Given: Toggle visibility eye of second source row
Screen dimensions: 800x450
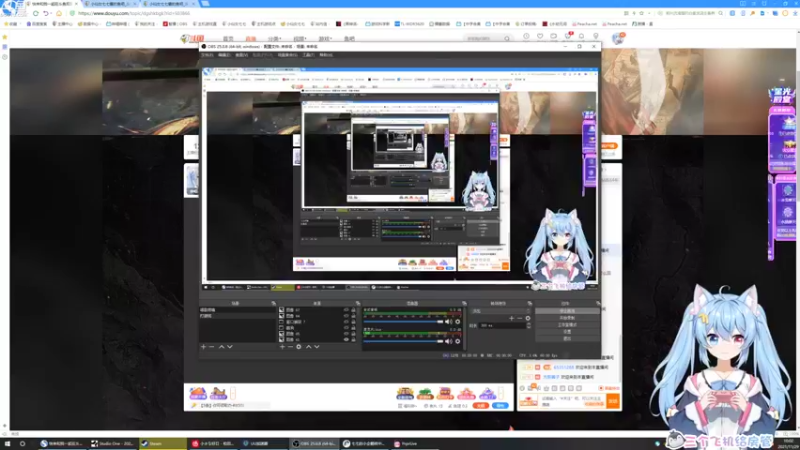Looking at the screenshot, I should click(346, 316).
